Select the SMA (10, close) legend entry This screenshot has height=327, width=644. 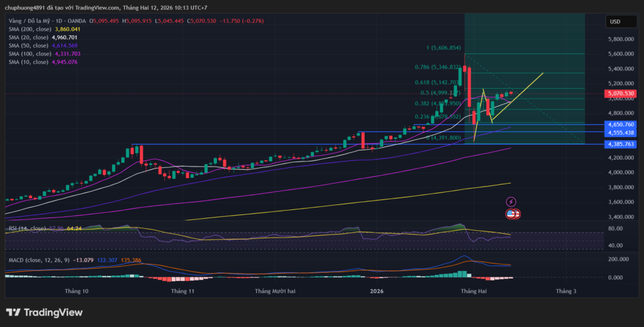pos(27,62)
